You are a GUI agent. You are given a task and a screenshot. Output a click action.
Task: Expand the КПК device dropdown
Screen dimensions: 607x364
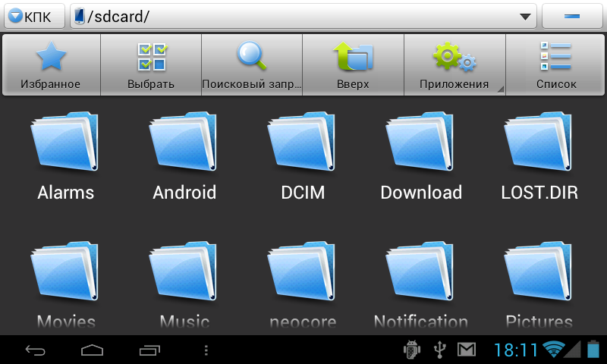[34, 16]
